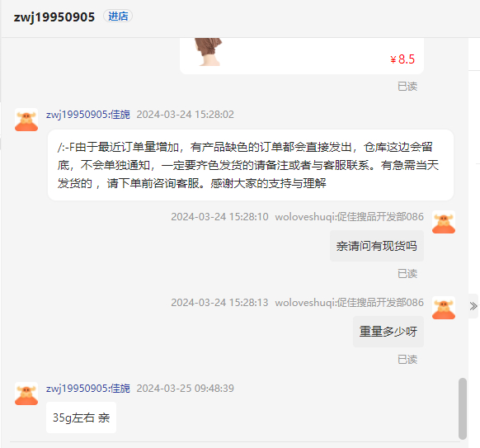Select the 35g左右 亲 reply bubble
The width and height of the screenshot is (480, 448).
tap(81, 417)
